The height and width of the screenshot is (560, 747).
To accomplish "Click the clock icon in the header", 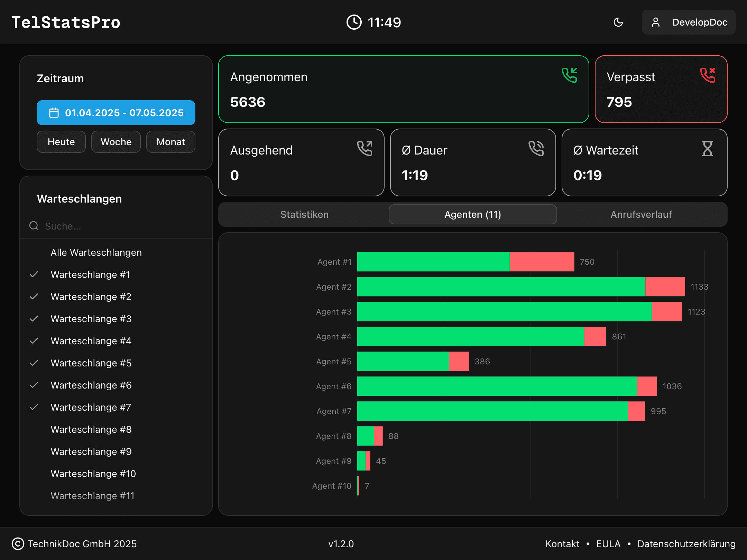I will click(354, 22).
